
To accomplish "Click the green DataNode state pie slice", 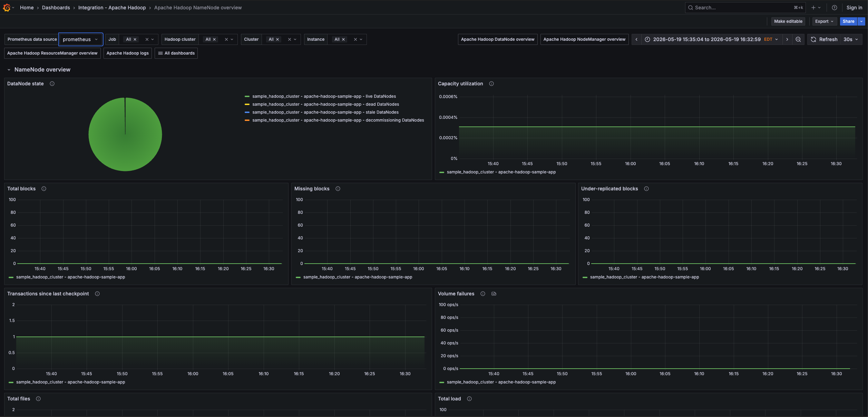I will [x=125, y=134].
